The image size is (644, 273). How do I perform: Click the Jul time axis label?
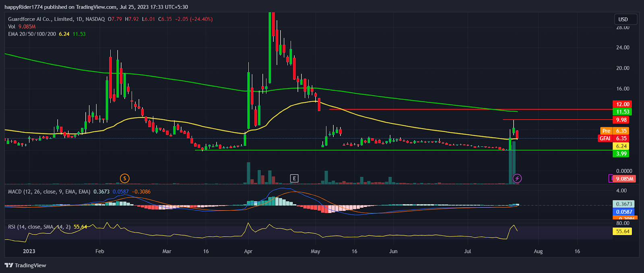[468, 251]
